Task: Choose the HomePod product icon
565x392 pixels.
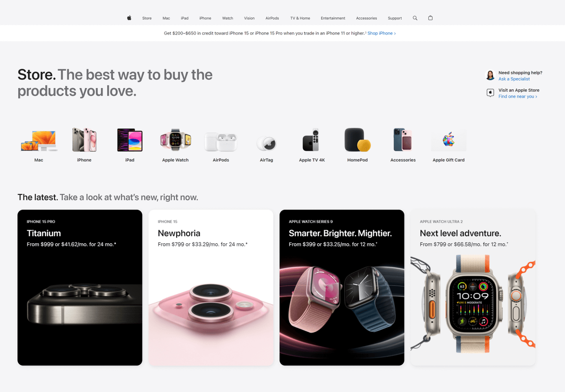Action: 357,140
